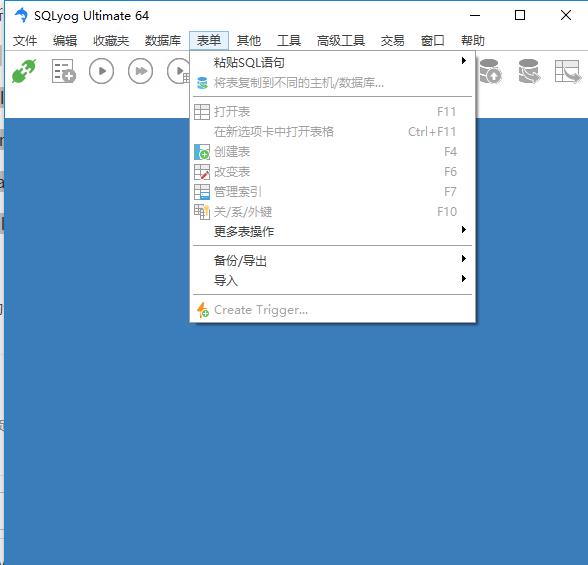This screenshot has height=565, width=588.
Task: Select Create Trigger... menu entry
Action: click(332, 310)
